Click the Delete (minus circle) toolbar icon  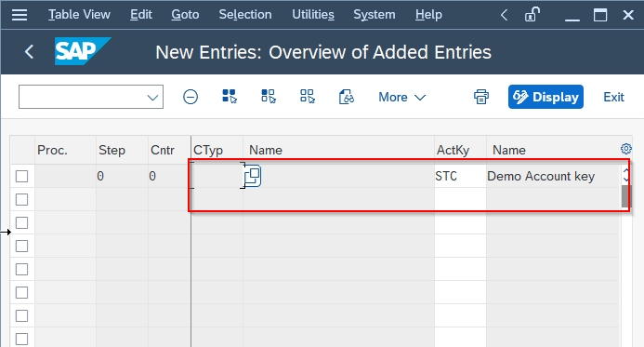pyautogui.click(x=191, y=97)
